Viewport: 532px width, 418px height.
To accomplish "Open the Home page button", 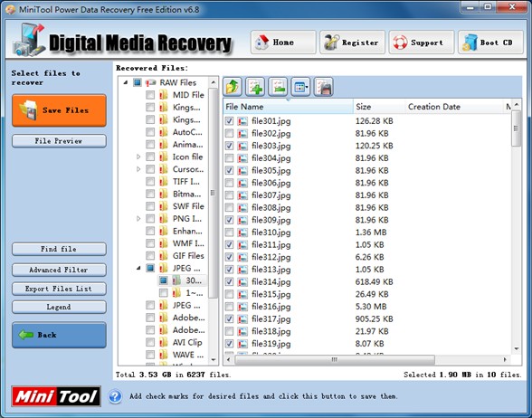I will (283, 43).
